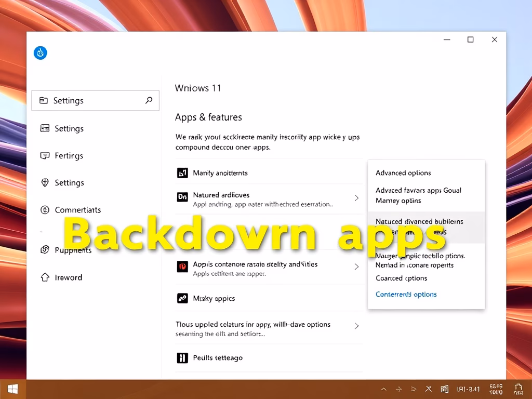Open the Windows Start button

[12, 389]
